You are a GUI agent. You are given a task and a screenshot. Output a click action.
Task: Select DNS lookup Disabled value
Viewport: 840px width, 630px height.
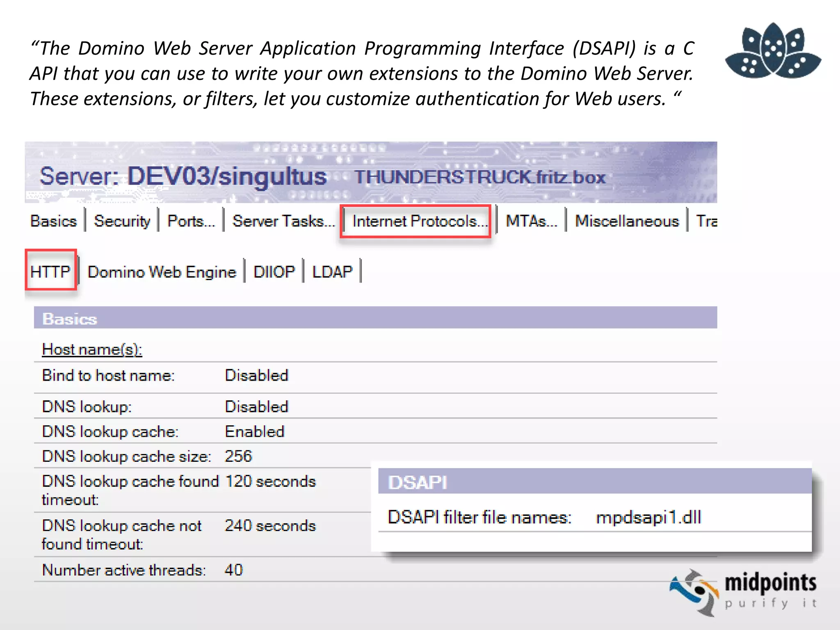pyautogui.click(x=257, y=407)
